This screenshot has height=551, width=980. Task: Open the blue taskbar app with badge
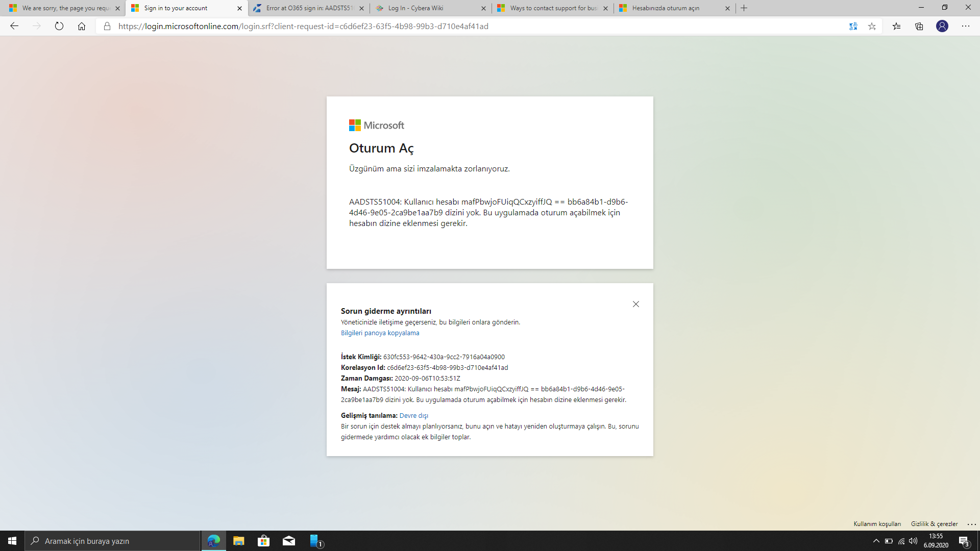click(x=316, y=541)
